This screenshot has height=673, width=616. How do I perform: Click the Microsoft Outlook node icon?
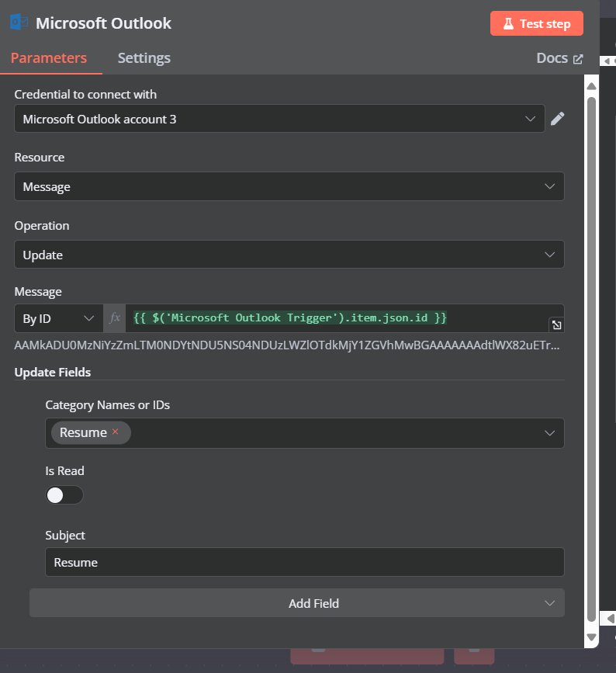pos(19,23)
